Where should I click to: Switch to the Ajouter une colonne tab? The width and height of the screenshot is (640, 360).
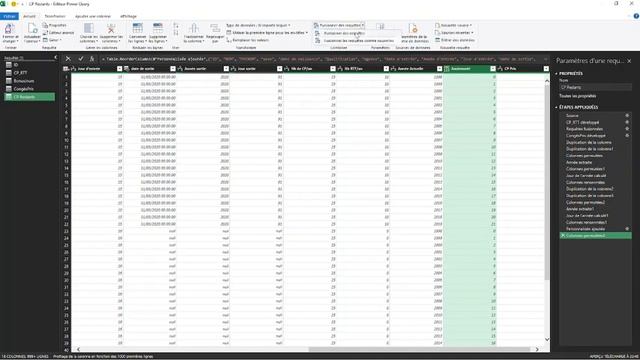pyautogui.click(x=93, y=16)
